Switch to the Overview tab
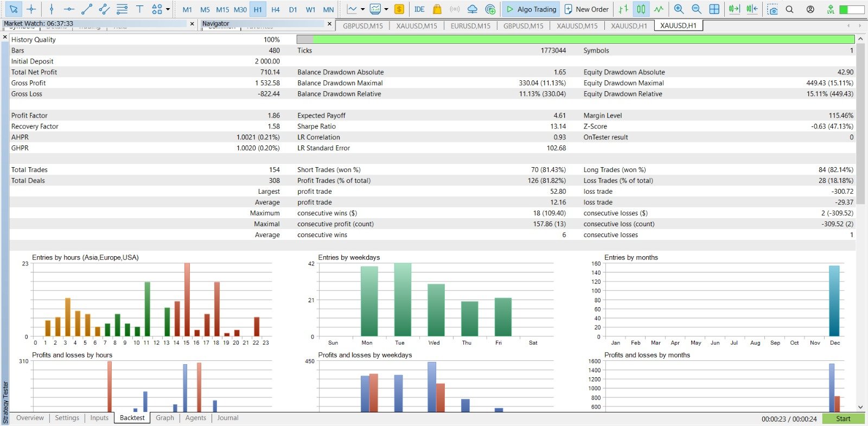868x426 pixels. [30, 418]
